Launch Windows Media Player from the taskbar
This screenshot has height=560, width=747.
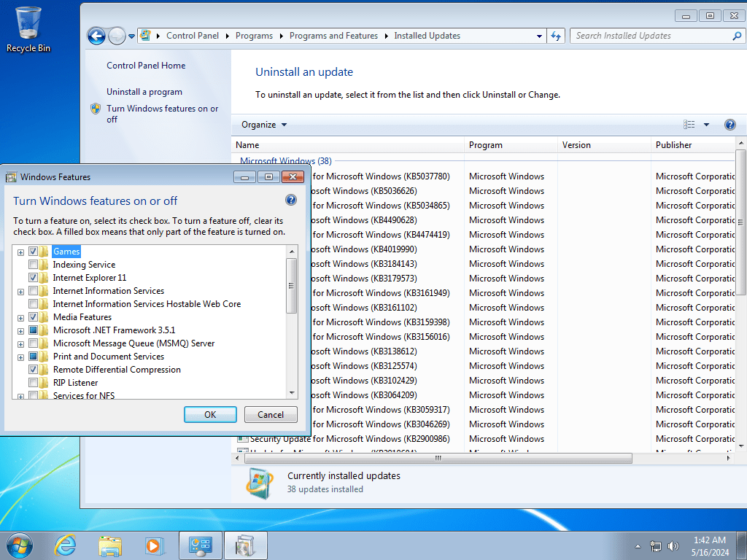(155, 545)
